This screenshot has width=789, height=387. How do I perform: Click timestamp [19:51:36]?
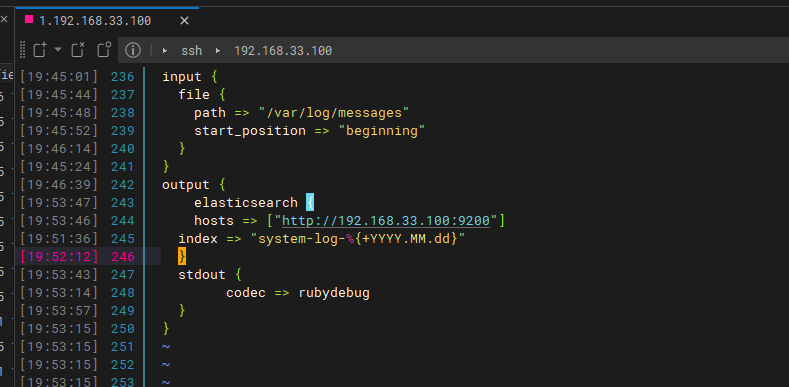58,239
